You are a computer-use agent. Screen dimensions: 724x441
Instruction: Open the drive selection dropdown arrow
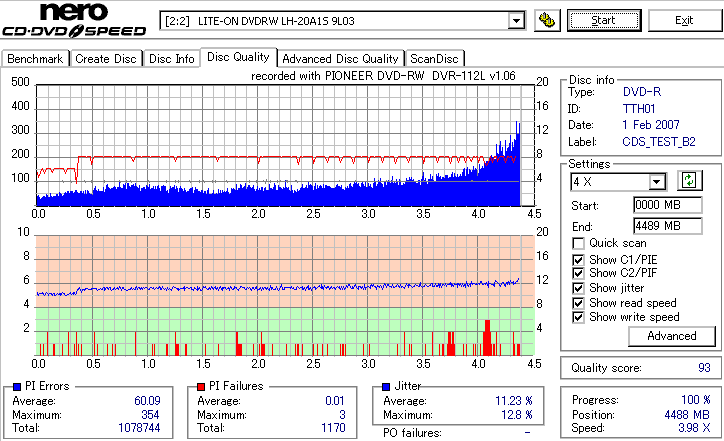516,21
